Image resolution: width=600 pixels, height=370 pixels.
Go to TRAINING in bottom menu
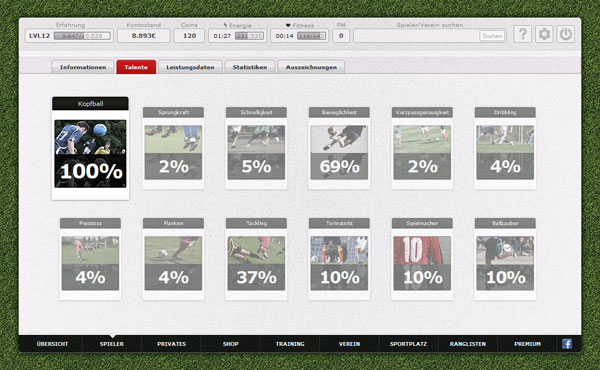point(290,344)
